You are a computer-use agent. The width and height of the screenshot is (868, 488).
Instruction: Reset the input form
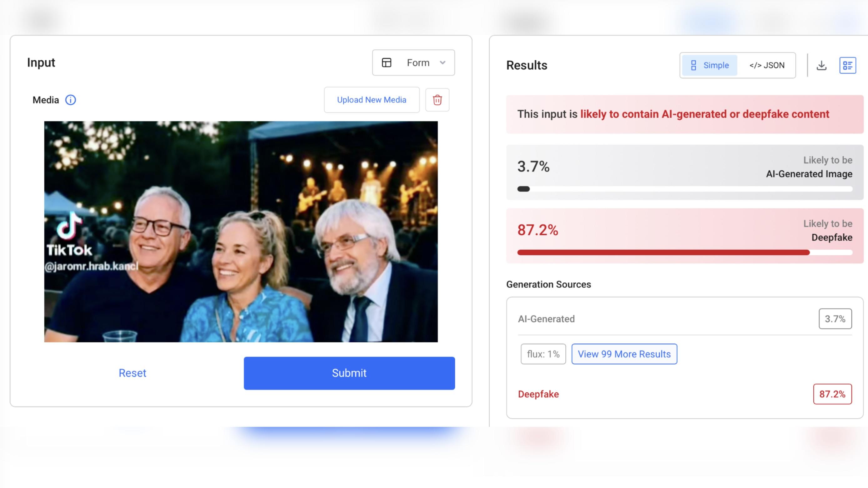click(133, 373)
